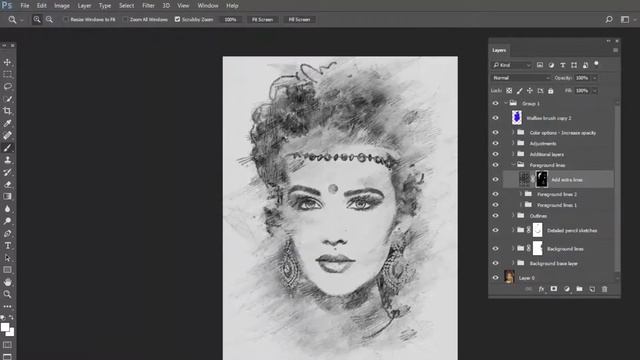Viewport: 640px width, 360px height.
Task: Click the Fit Screen button
Action: [262, 20]
